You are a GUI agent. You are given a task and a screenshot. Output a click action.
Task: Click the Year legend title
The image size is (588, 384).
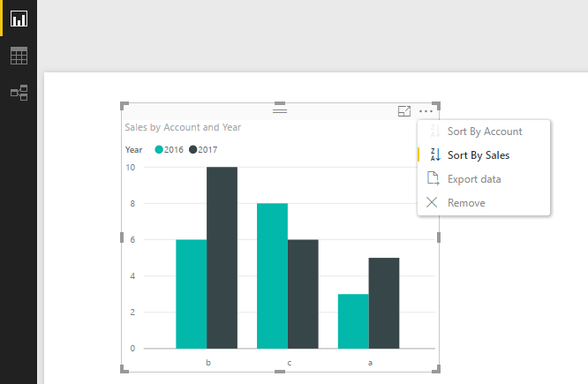(134, 149)
